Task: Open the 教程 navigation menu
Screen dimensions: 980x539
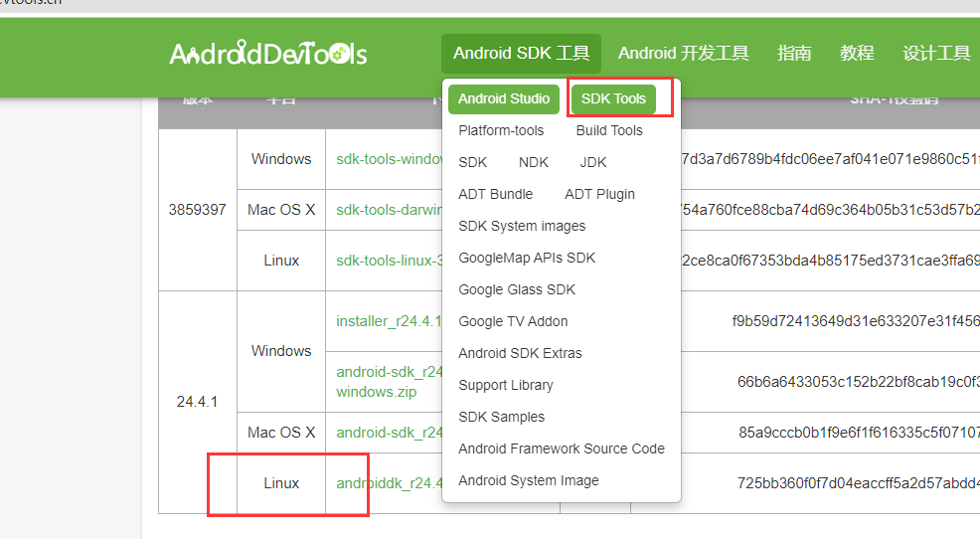Action: click(x=857, y=54)
